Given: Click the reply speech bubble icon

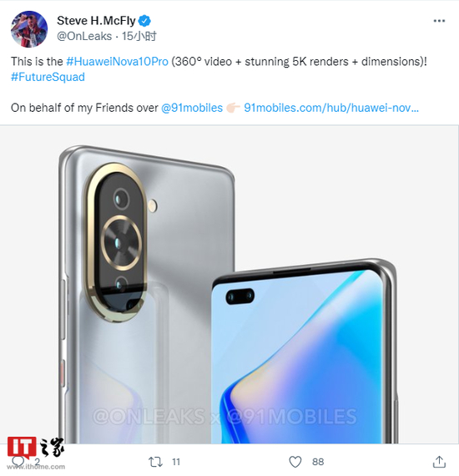Looking at the screenshot, I should coord(18,462).
